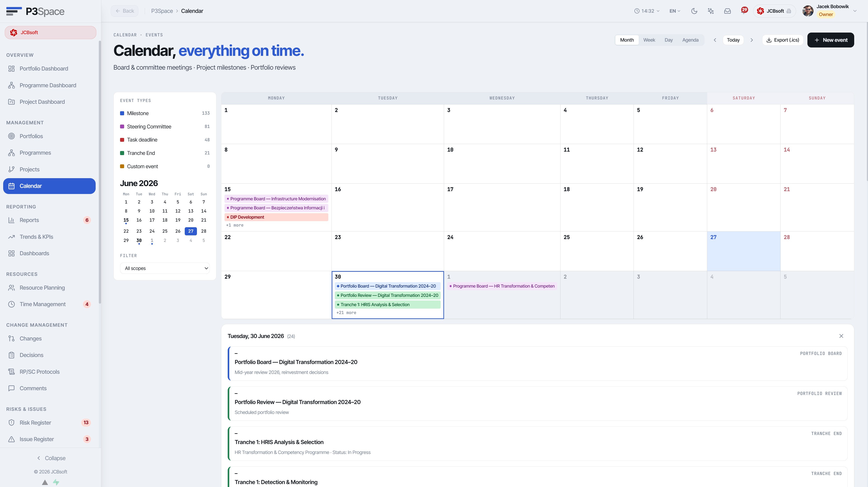
Task: Open the Issue Register
Action: tap(49, 439)
